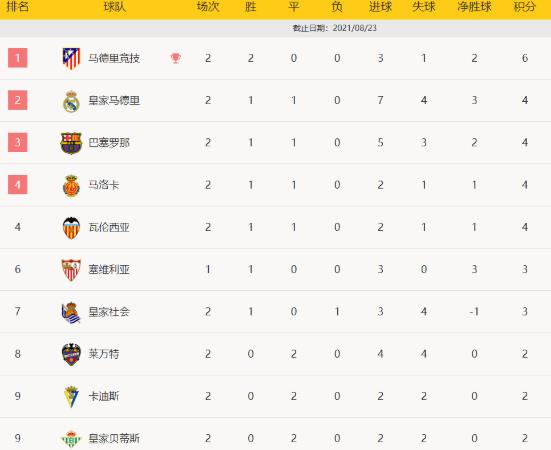The height and width of the screenshot is (450, 551).
Task: Click the Cádiz yellow crest
Action: click(x=71, y=396)
